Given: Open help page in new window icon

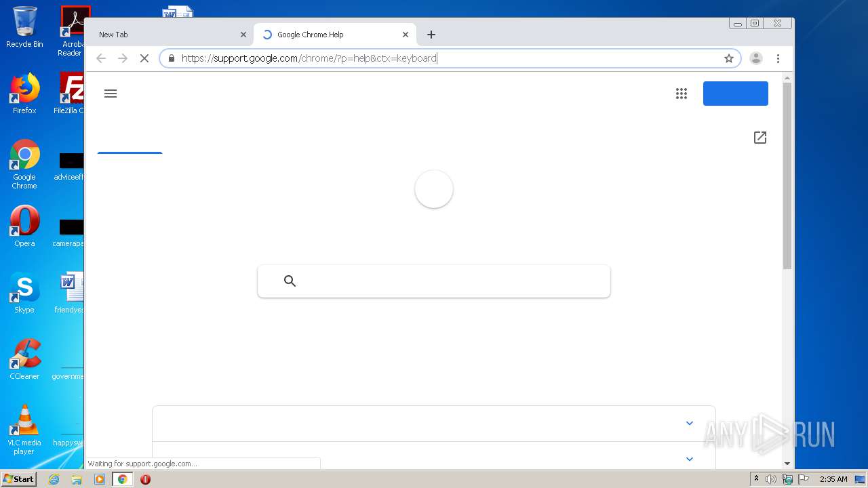Looking at the screenshot, I should (760, 138).
